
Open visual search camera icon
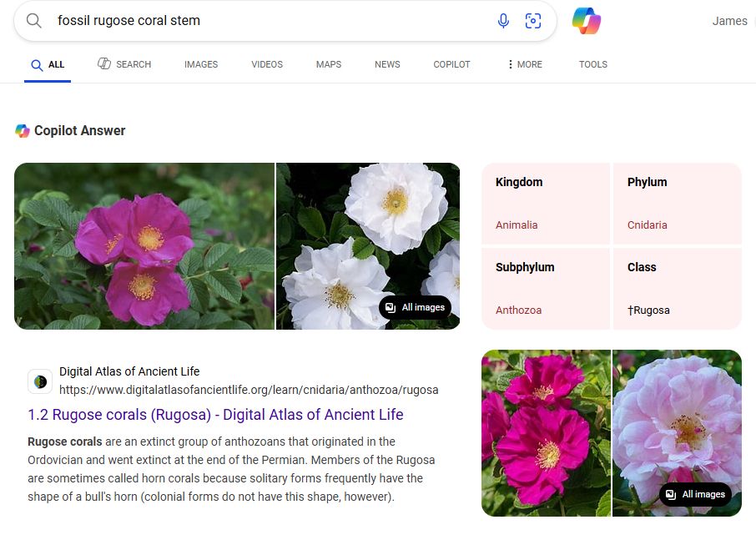(x=532, y=21)
